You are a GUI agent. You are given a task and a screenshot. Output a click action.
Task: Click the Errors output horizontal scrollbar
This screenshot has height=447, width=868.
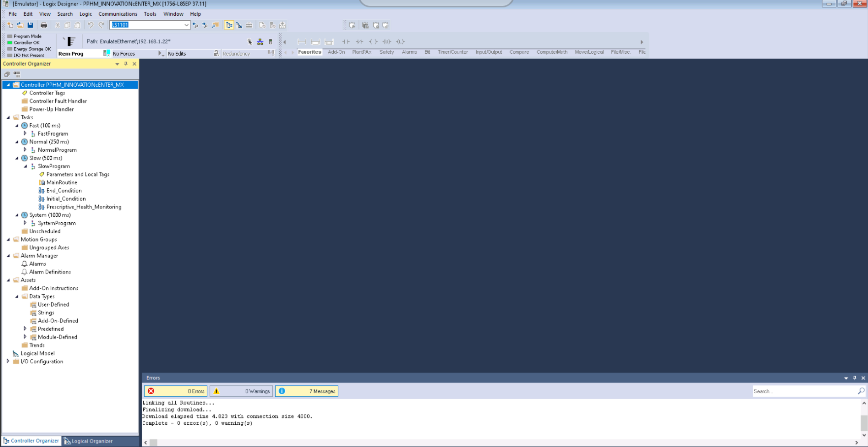point(502,443)
